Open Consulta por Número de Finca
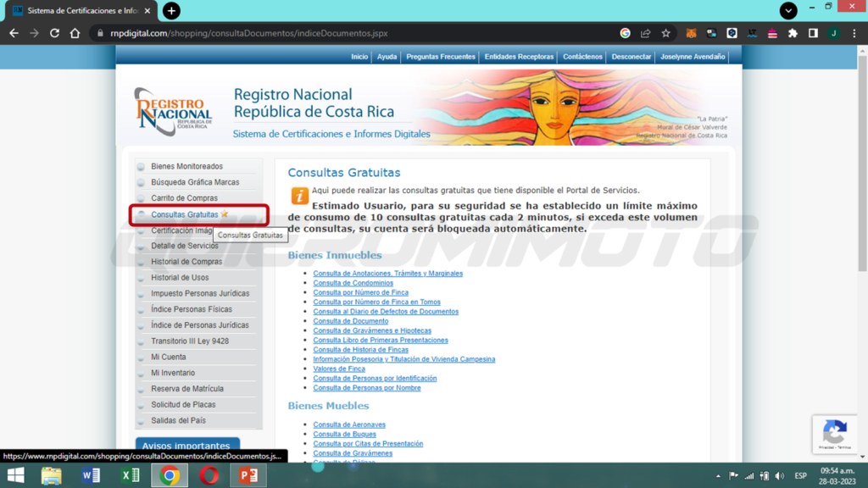 (x=361, y=292)
